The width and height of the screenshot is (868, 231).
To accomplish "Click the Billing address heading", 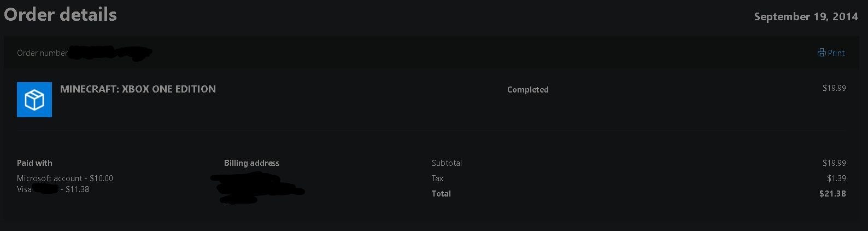I will [251, 163].
